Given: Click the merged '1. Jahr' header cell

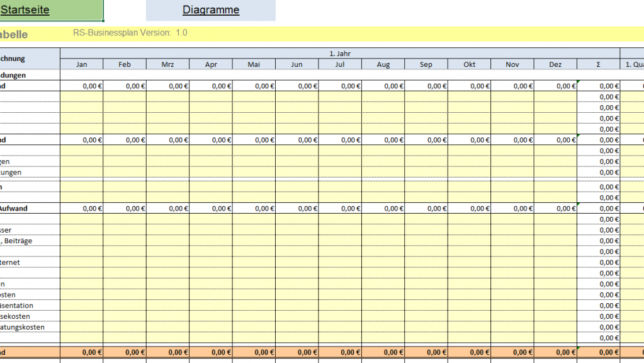Looking at the screenshot, I should pyautogui.click(x=340, y=54).
